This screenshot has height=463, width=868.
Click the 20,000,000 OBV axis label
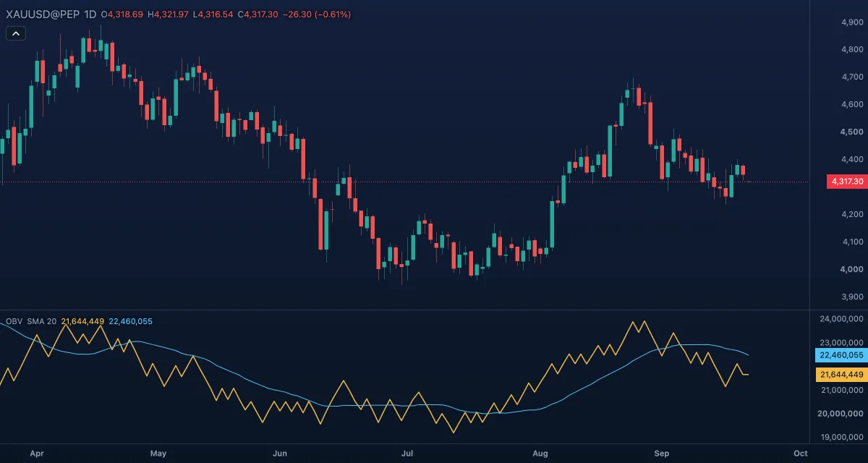[x=842, y=415]
